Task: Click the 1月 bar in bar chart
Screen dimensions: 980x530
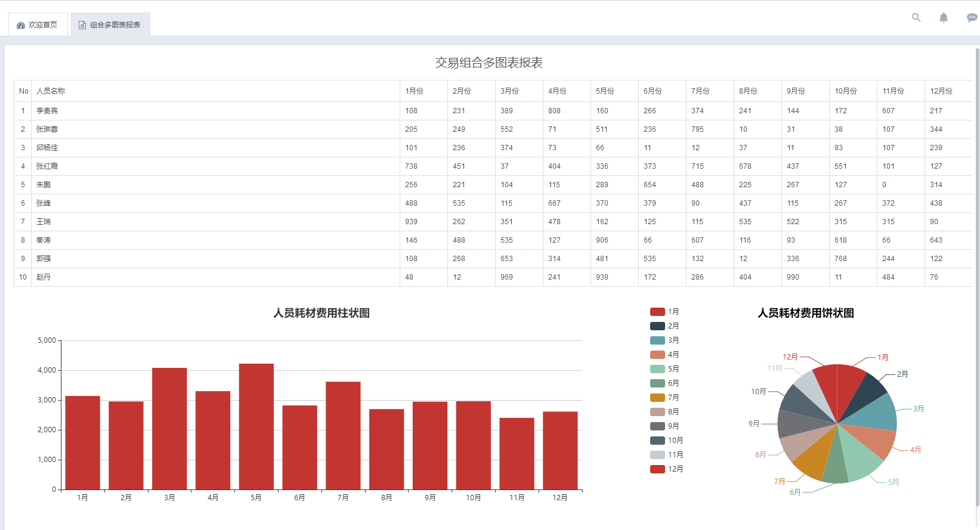Action: [82, 443]
